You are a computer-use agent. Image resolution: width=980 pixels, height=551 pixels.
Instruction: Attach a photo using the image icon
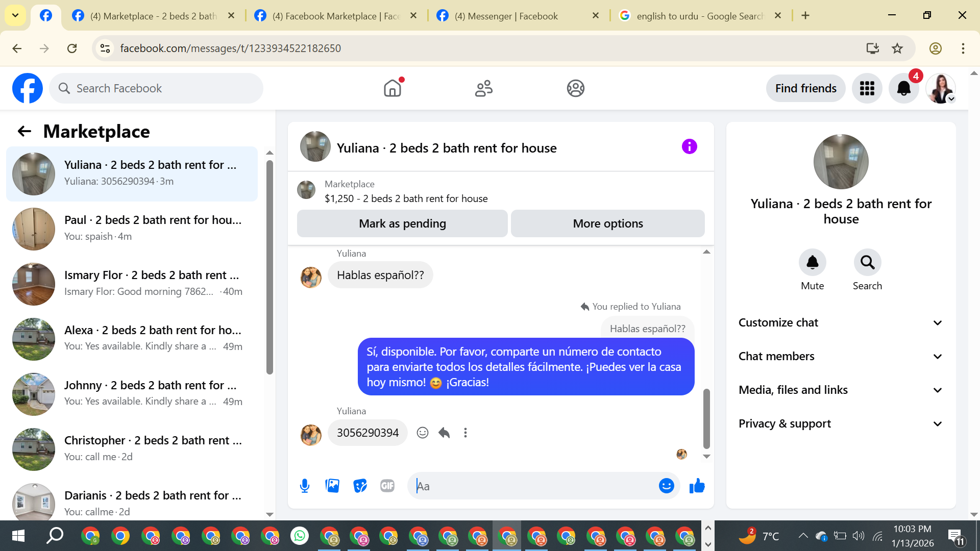coord(332,486)
